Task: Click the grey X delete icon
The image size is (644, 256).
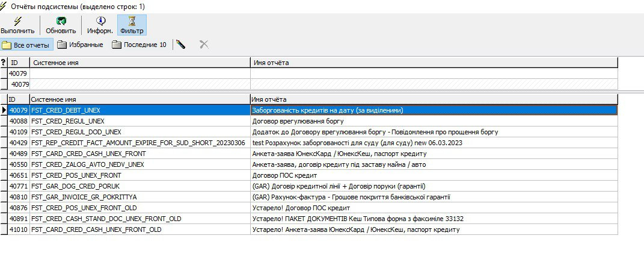Action: pos(204,45)
